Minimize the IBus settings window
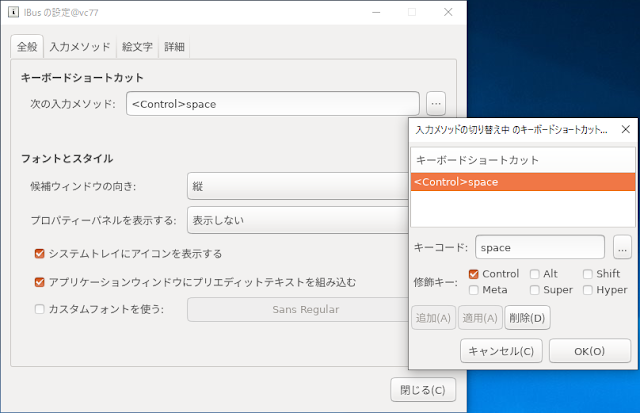 (x=376, y=12)
